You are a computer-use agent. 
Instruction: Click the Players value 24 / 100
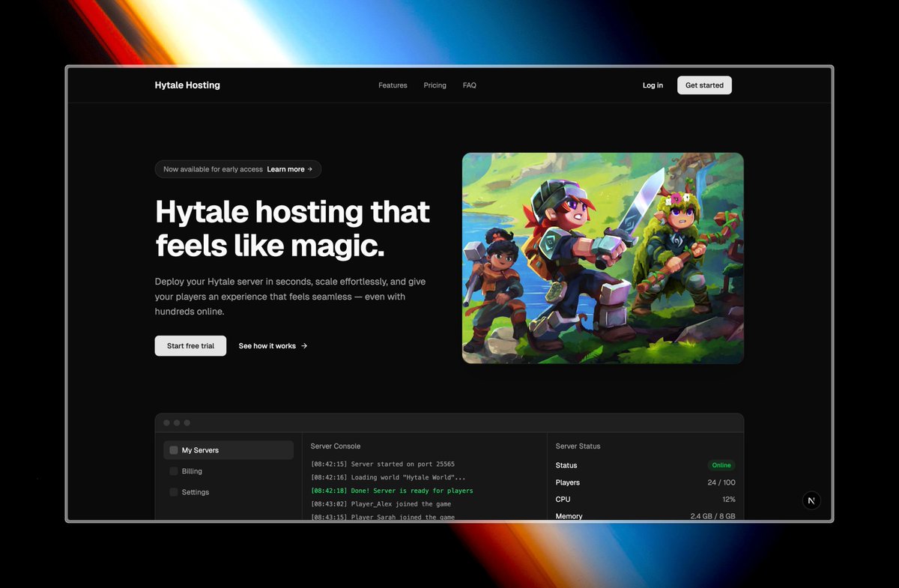point(721,482)
